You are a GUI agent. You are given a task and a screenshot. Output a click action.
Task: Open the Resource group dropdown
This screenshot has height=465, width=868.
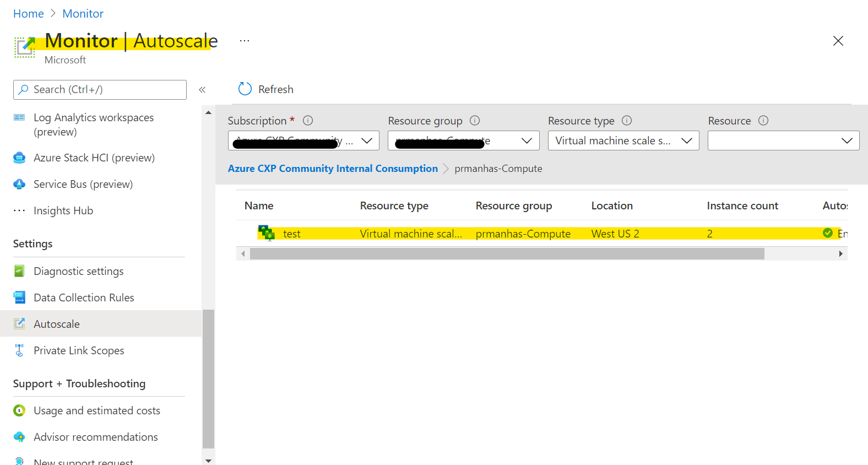pyautogui.click(x=464, y=140)
